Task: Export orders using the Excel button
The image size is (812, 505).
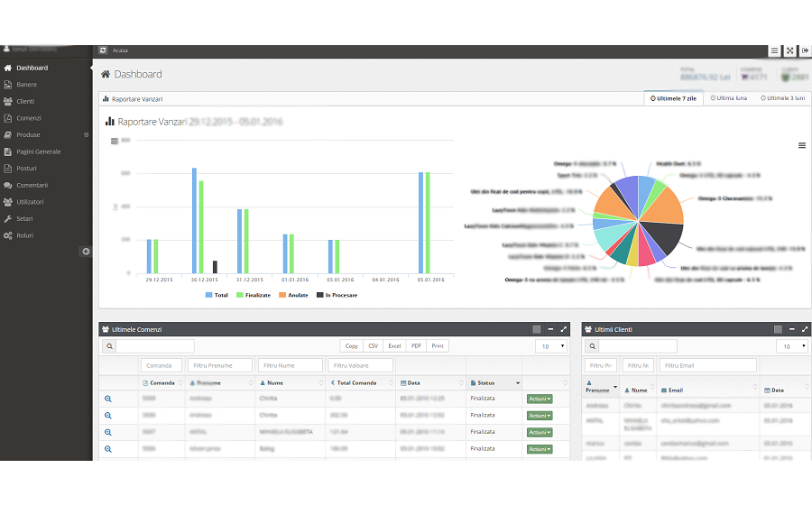Action: click(x=394, y=345)
